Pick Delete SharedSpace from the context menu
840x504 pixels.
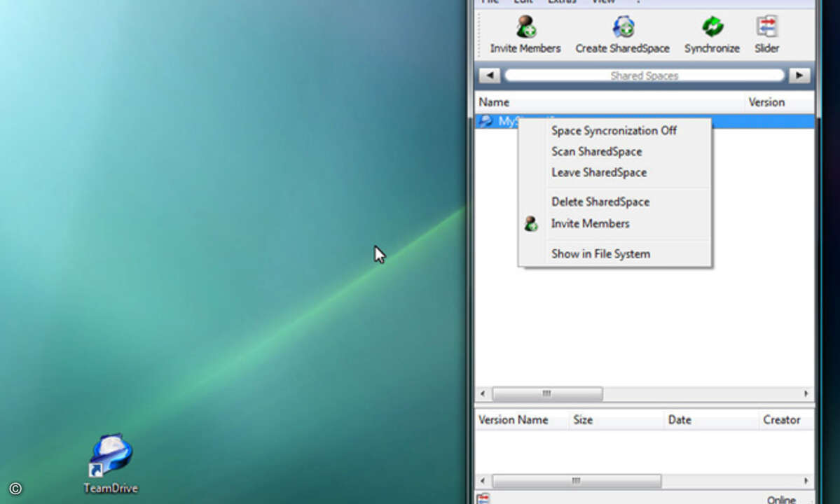click(x=614, y=202)
